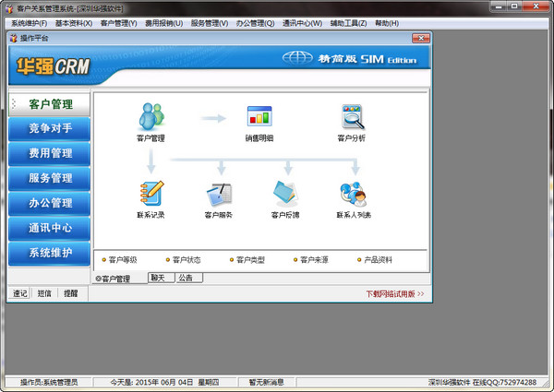Minimize the main application window
Screen dimensions: 554x392
499,6
